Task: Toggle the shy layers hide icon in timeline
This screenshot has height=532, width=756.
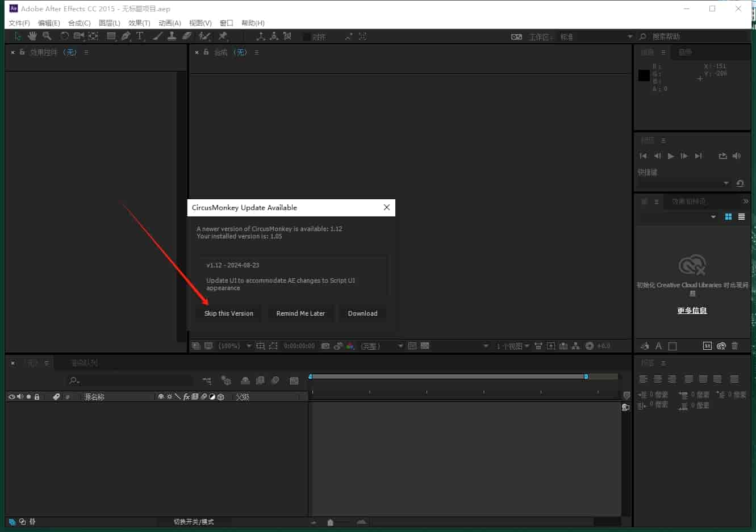Action: pyautogui.click(x=245, y=381)
